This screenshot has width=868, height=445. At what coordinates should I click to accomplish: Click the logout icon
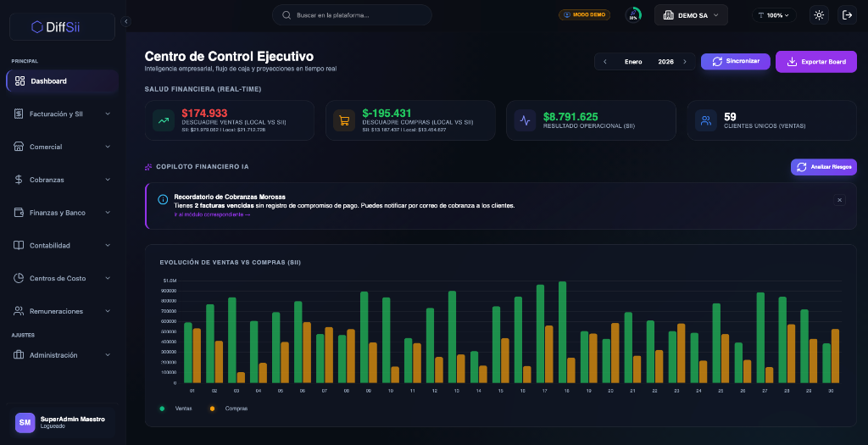point(847,15)
